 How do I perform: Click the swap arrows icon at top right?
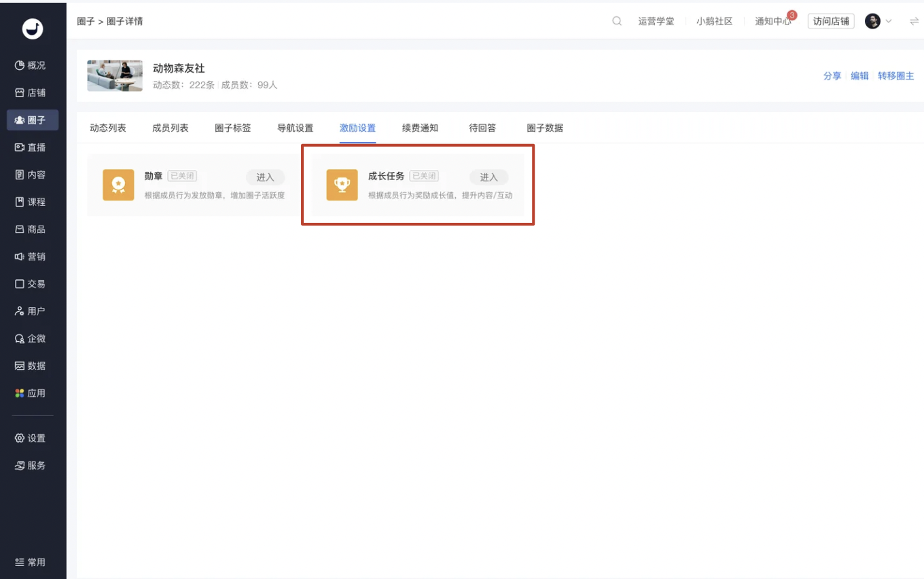point(914,21)
